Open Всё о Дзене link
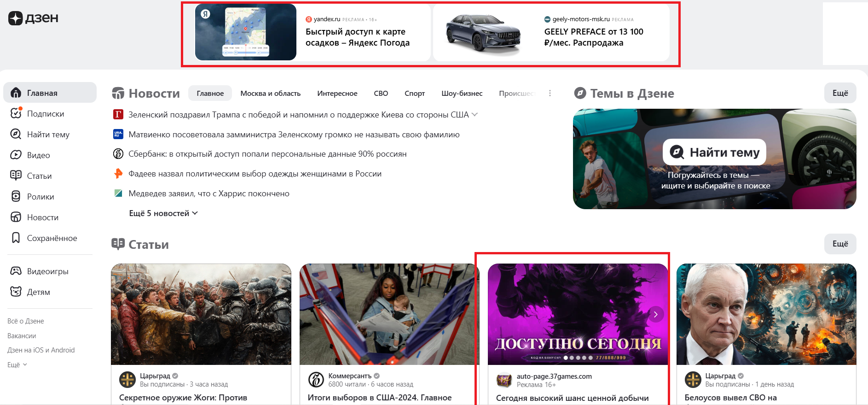This screenshot has height=405, width=868. (26, 321)
